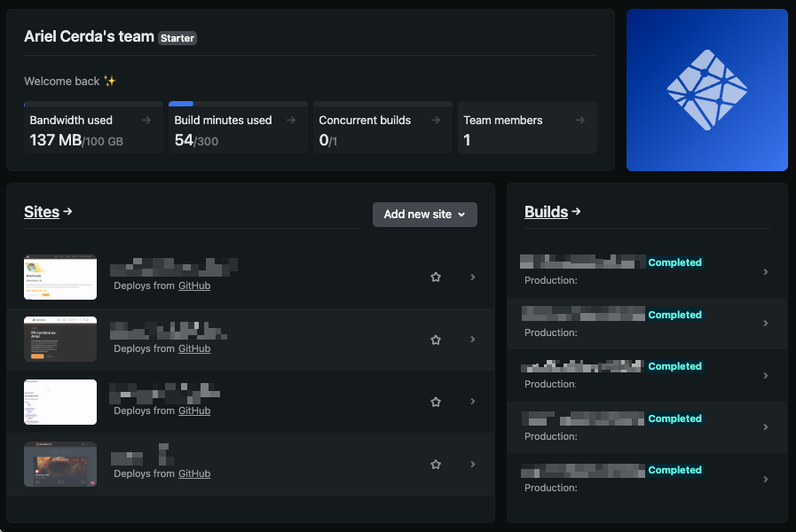
Task: Open the Bandwidth used card arrow
Action: pyautogui.click(x=146, y=121)
